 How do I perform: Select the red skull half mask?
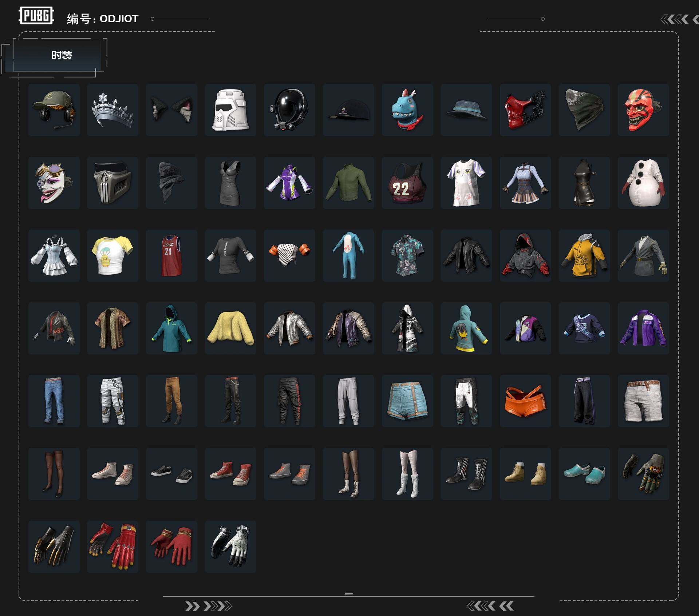[x=525, y=110]
